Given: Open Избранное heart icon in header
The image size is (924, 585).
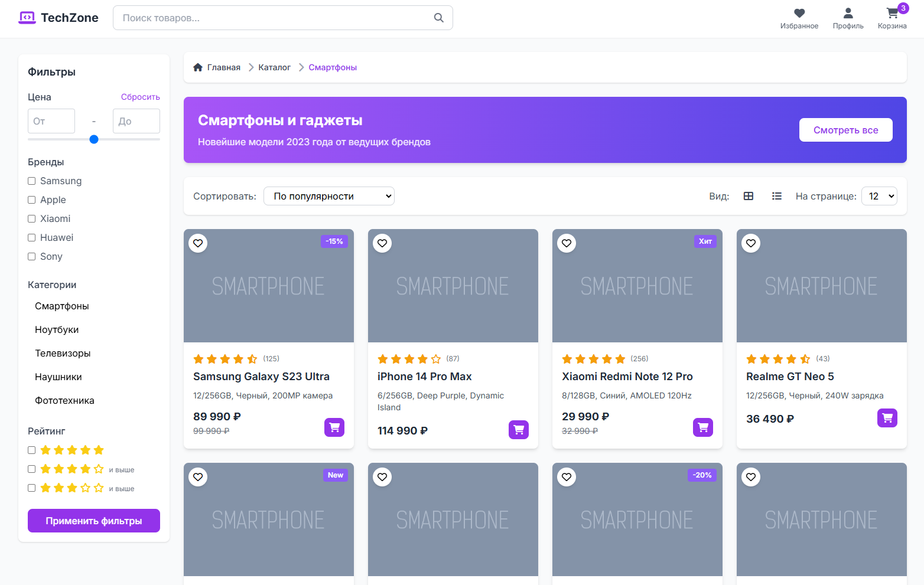Looking at the screenshot, I should click(799, 13).
